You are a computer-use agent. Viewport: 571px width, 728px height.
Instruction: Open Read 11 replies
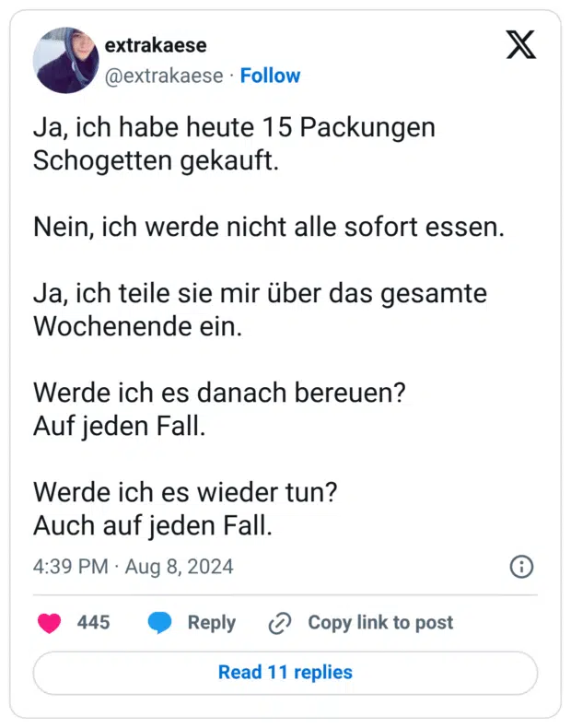(285, 673)
